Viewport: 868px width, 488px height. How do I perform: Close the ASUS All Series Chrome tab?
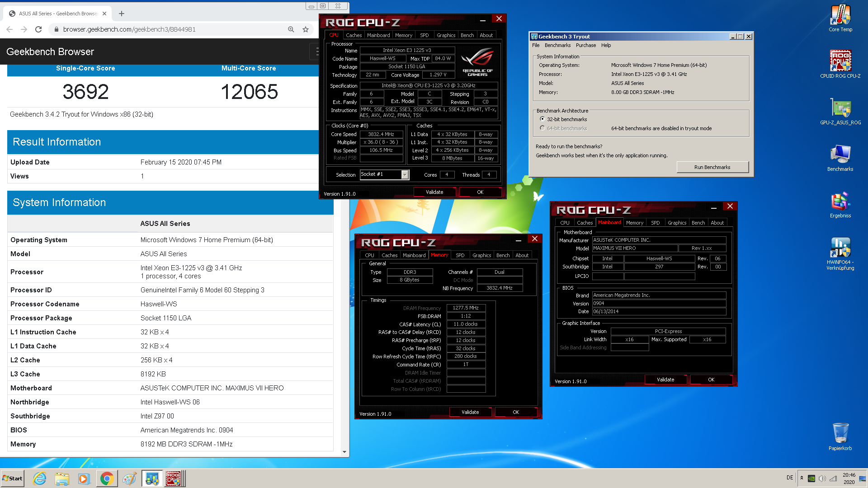tap(104, 14)
